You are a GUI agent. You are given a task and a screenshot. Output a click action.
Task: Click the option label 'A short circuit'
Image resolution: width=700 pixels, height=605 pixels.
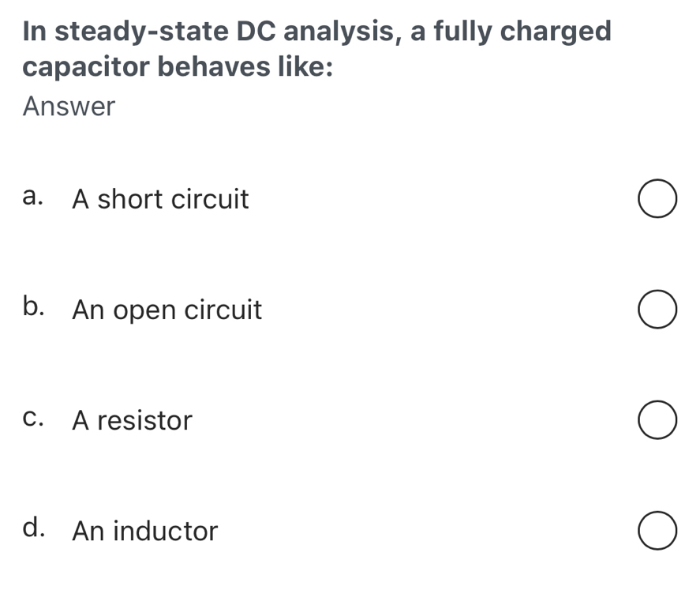coord(160,199)
